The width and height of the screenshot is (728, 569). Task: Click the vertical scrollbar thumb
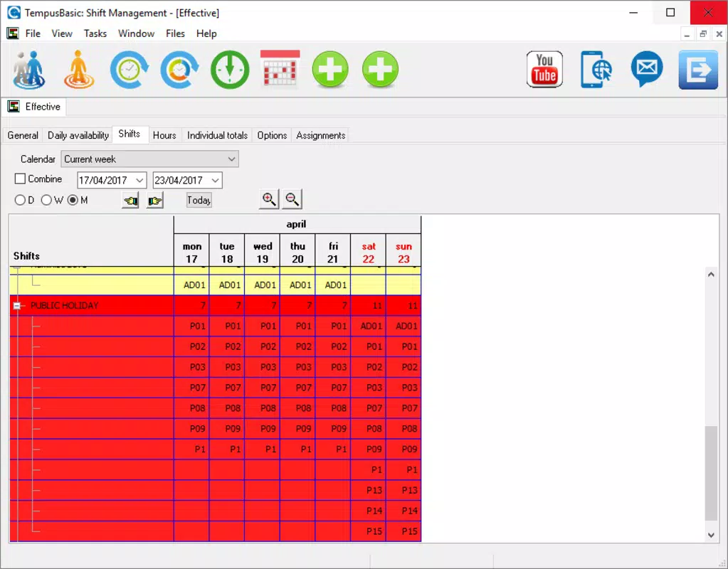click(711, 474)
